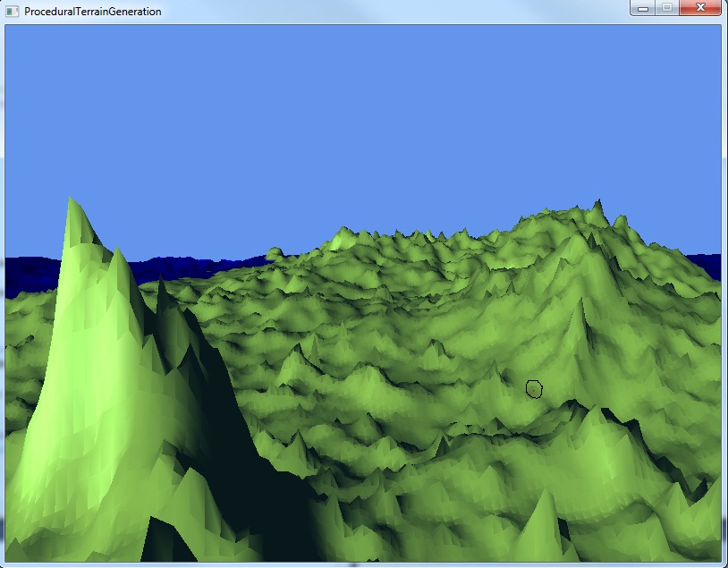Click the small bump on the horizon left of center
The width and height of the screenshot is (728, 568).
pyautogui.click(x=275, y=252)
